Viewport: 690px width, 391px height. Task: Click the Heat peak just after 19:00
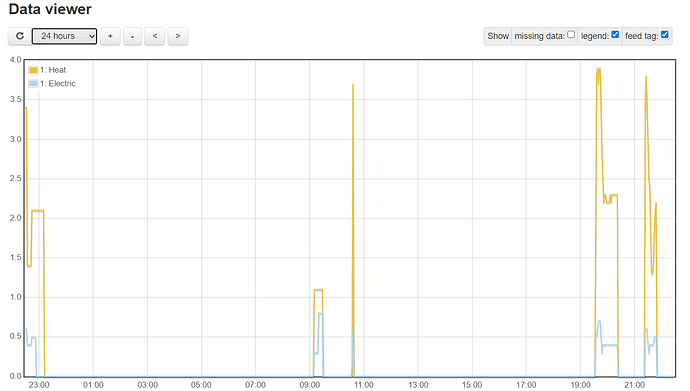coord(598,69)
